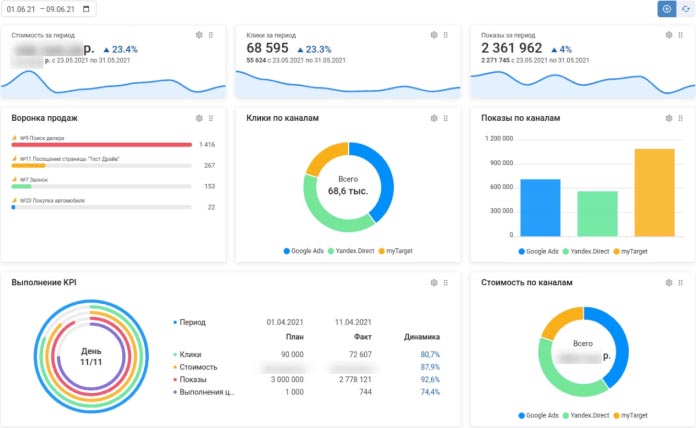The image size is (696, 428).
Task: Click the date range field 01.06.21 – 09.06.21
Action: (x=49, y=9)
